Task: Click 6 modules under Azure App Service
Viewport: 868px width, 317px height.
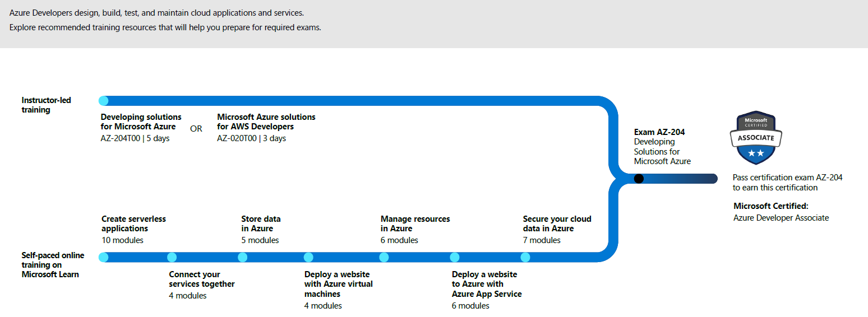Action: [471, 306]
